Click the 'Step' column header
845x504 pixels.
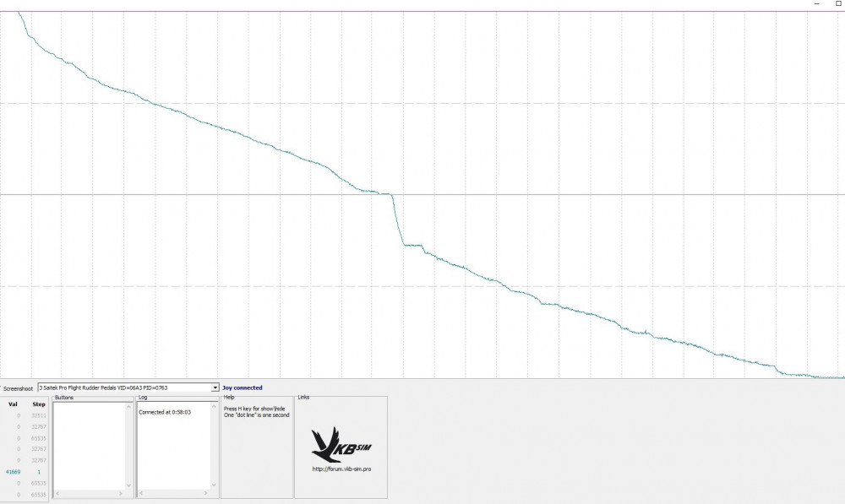tap(39, 404)
